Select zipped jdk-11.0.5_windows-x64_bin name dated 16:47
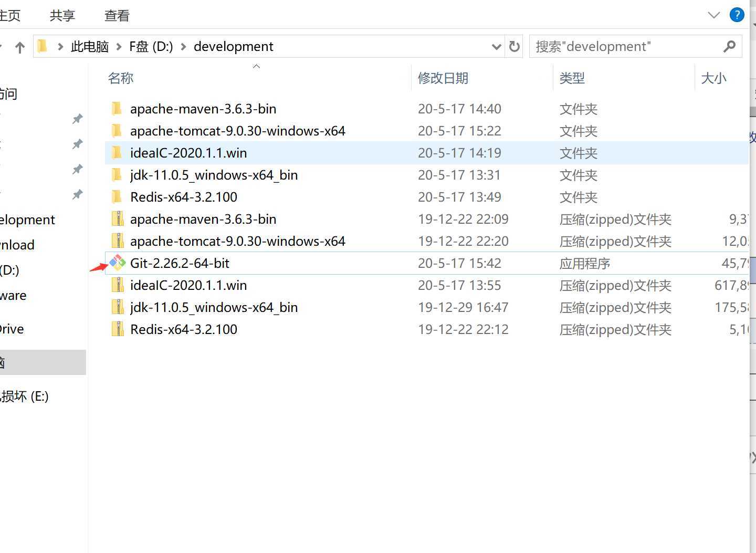Screen dimensions: 756x553 coord(214,307)
